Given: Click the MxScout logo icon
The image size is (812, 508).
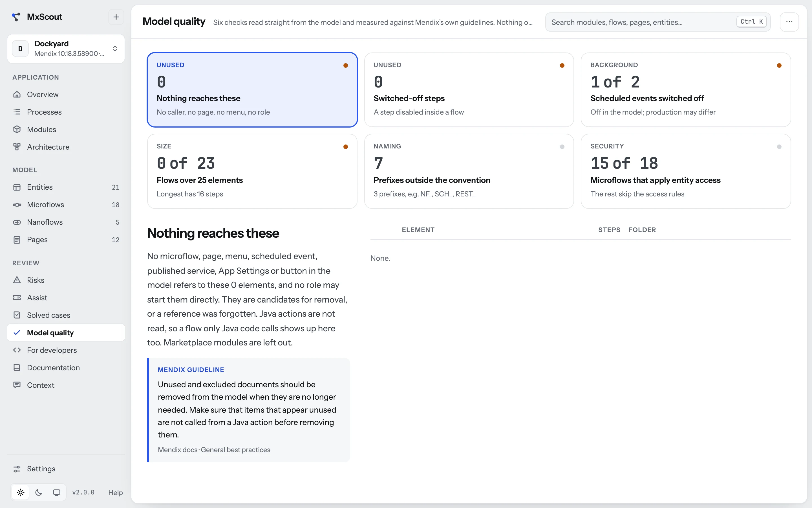Looking at the screenshot, I should coord(16,17).
